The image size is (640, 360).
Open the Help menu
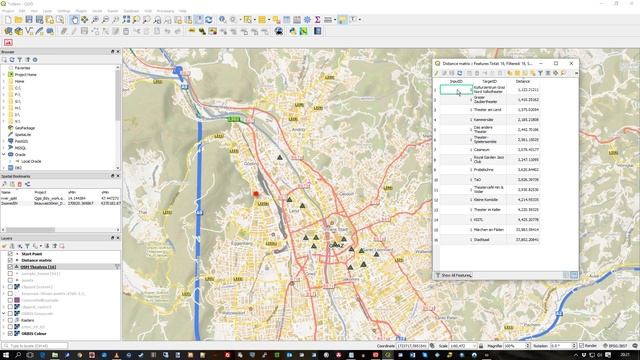click(183, 11)
